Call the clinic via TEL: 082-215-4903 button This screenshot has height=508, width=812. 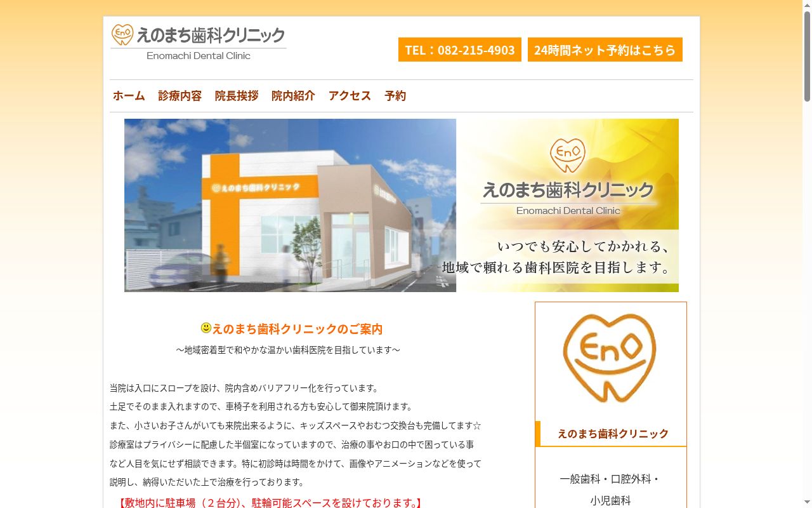pyautogui.click(x=460, y=50)
